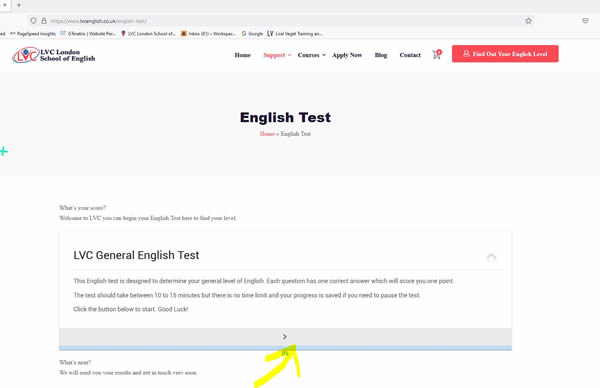Screen dimensions: 600x388
Task: Click the site security padlock icon
Action: (44, 21)
